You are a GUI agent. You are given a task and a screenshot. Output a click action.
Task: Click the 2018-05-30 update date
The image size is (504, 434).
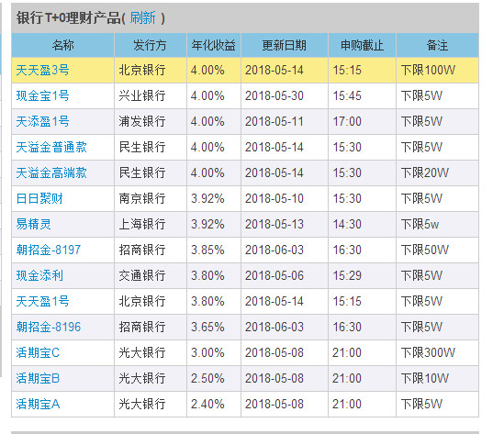(274, 95)
